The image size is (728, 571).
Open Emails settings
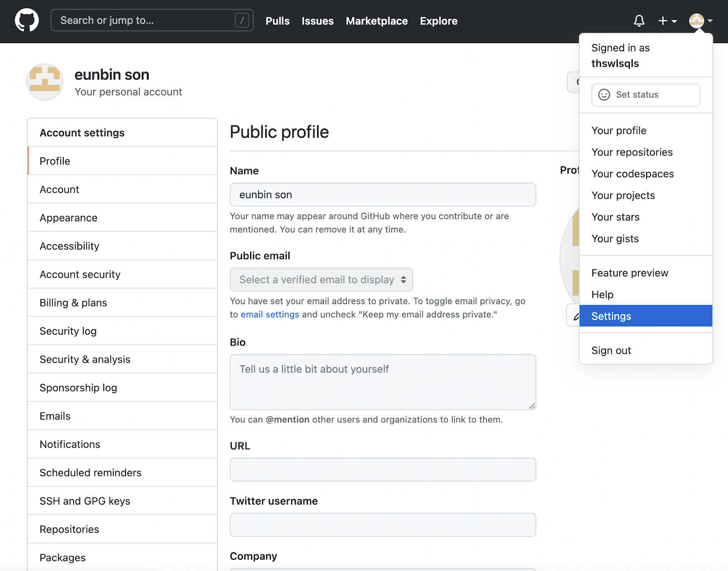pyautogui.click(x=122, y=416)
